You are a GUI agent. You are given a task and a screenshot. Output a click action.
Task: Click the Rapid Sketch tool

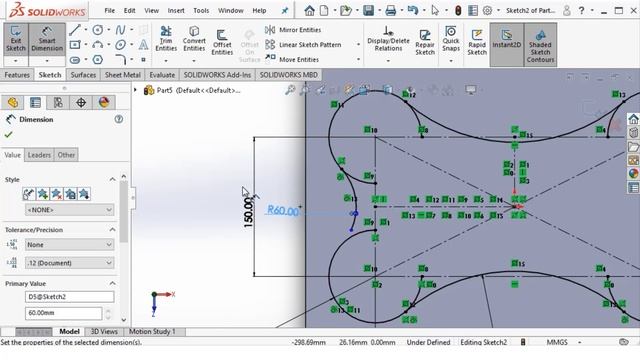[x=477, y=42]
